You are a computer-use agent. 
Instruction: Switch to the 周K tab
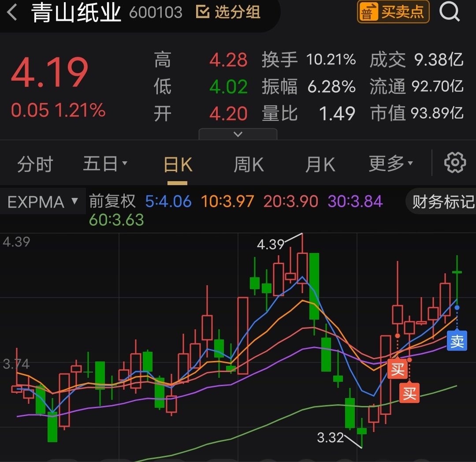249,165
